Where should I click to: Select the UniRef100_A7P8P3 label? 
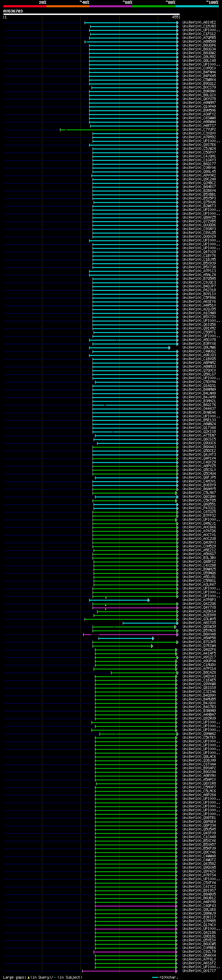(199, 600)
